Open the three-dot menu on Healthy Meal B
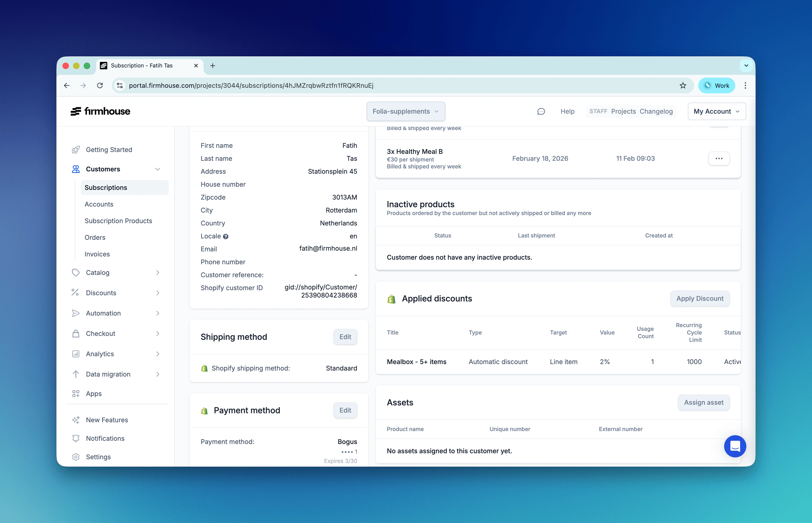Viewport: 812px width, 523px height. click(x=719, y=158)
